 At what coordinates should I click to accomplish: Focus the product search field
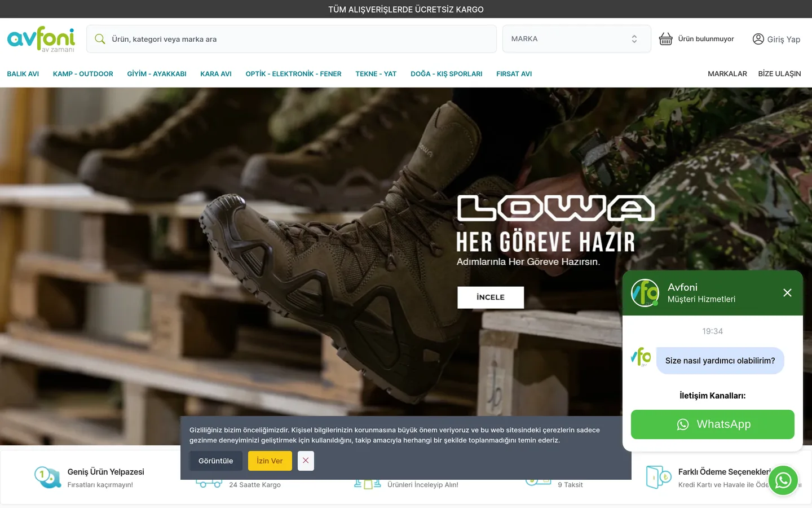click(292, 39)
